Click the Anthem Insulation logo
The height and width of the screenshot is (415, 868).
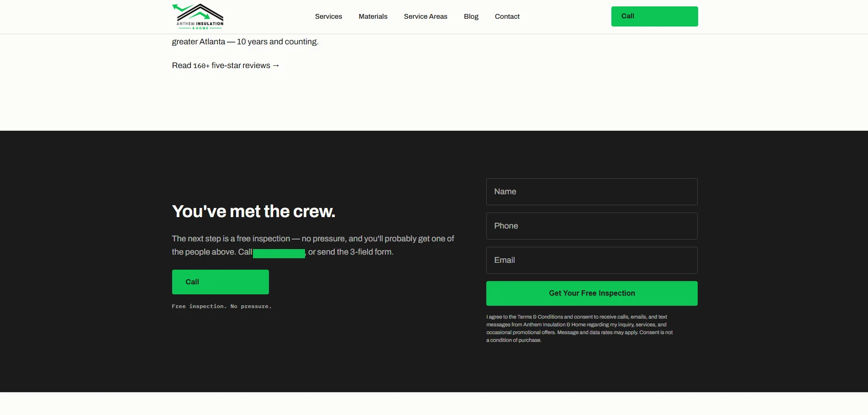pos(198,16)
